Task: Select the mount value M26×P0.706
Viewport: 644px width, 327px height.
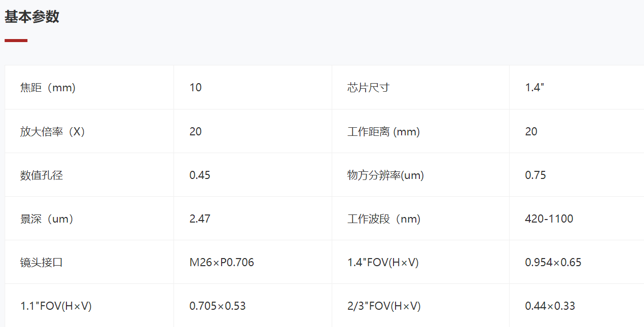Action: point(222,263)
